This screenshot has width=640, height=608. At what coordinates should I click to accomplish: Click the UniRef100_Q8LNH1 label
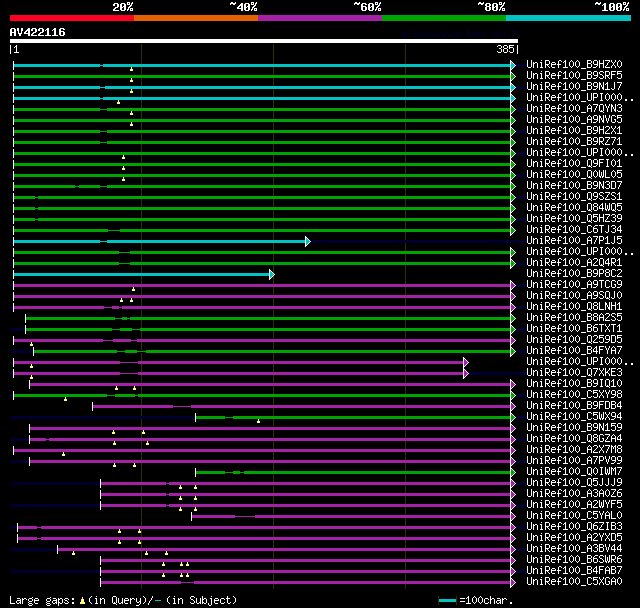(574, 307)
